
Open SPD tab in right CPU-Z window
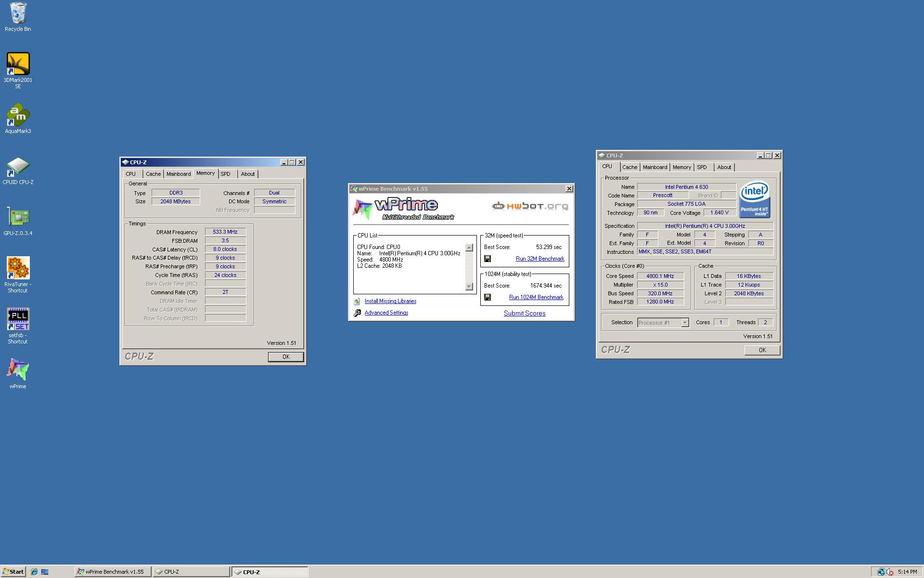click(x=702, y=168)
